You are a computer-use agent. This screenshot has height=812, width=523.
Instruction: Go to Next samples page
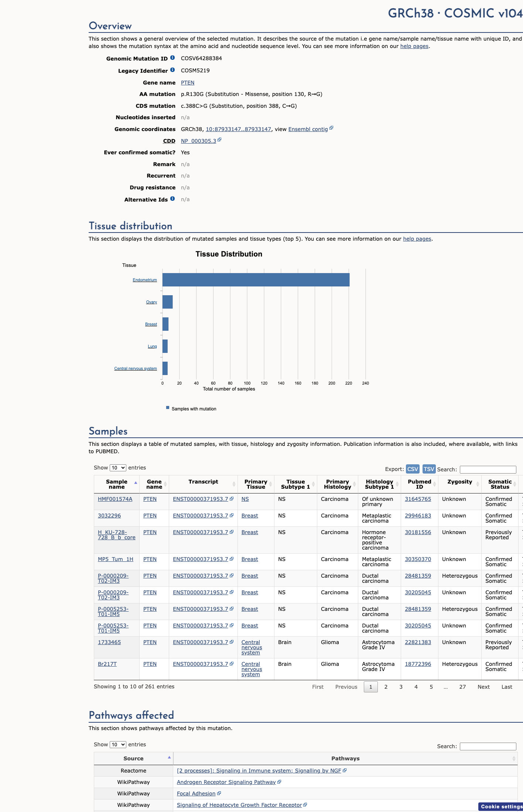coord(483,687)
